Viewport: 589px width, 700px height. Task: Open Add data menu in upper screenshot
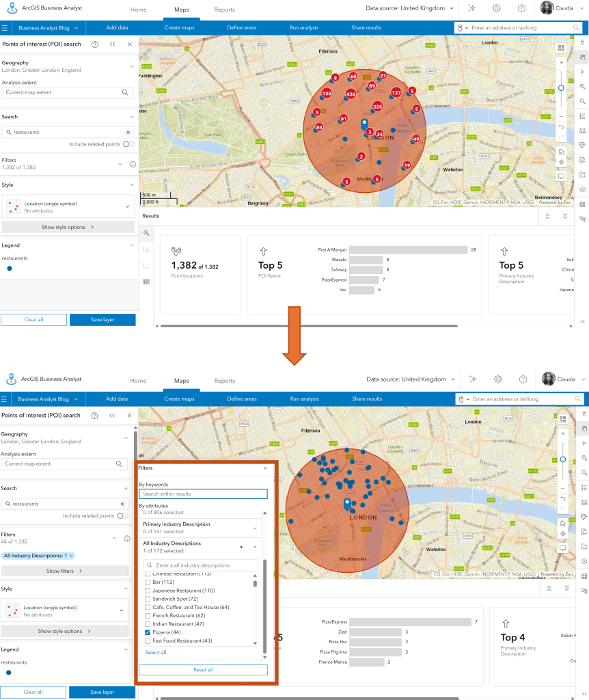pyautogui.click(x=117, y=27)
